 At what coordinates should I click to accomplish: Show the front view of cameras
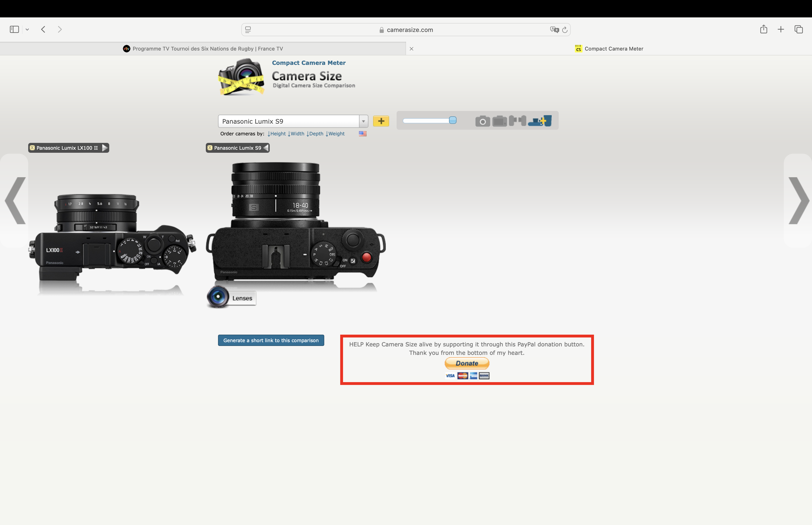(483, 121)
